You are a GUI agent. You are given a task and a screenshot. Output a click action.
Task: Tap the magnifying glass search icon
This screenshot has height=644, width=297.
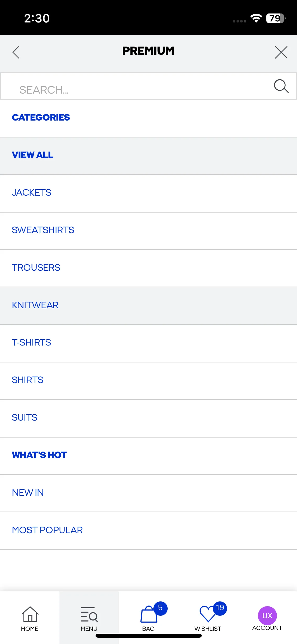[281, 86]
